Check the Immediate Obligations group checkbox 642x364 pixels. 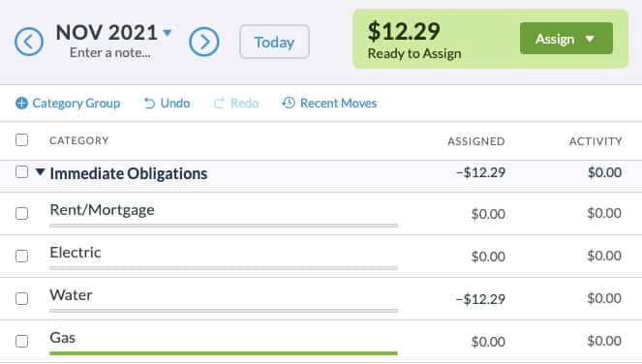pos(21,172)
